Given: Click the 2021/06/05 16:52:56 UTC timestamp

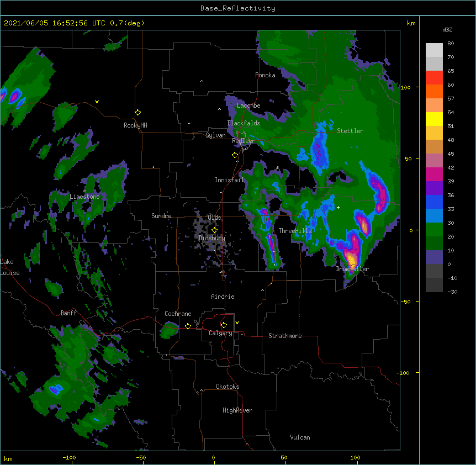Looking at the screenshot, I should pos(55,23).
